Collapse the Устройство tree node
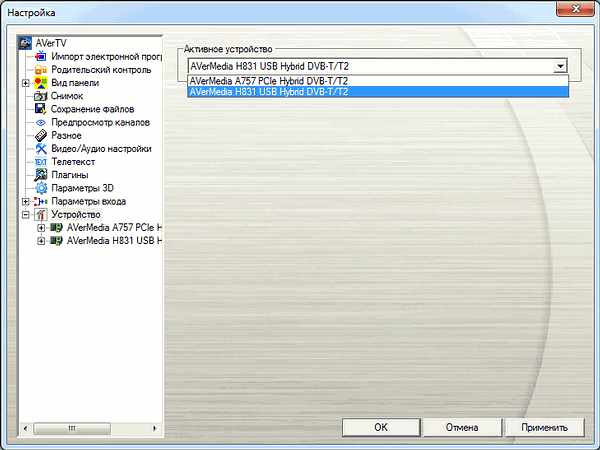Viewport: 600px width, 450px height. pyautogui.click(x=26, y=215)
